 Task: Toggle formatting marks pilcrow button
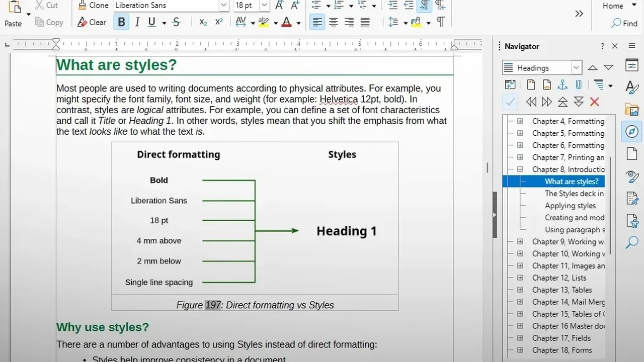(441, 22)
